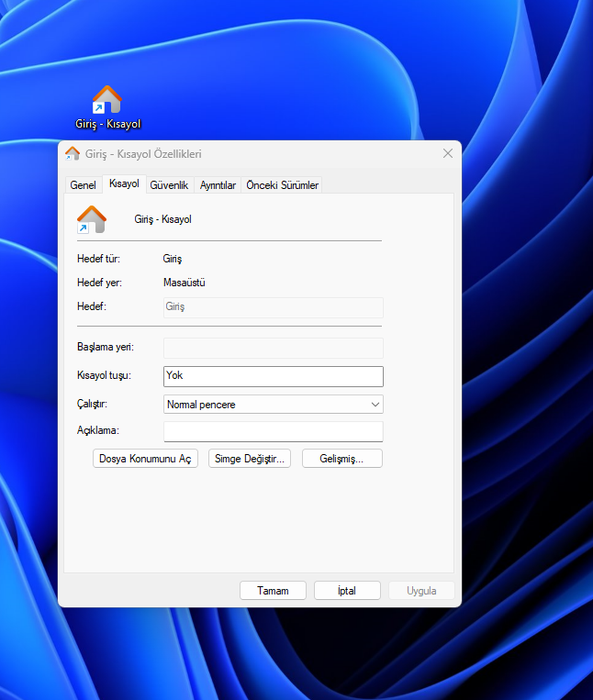Click the Başlama yeri field
Image resolution: width=593 pixels, height=700 pixels.
pyautogui.click(x=274, y=348)
